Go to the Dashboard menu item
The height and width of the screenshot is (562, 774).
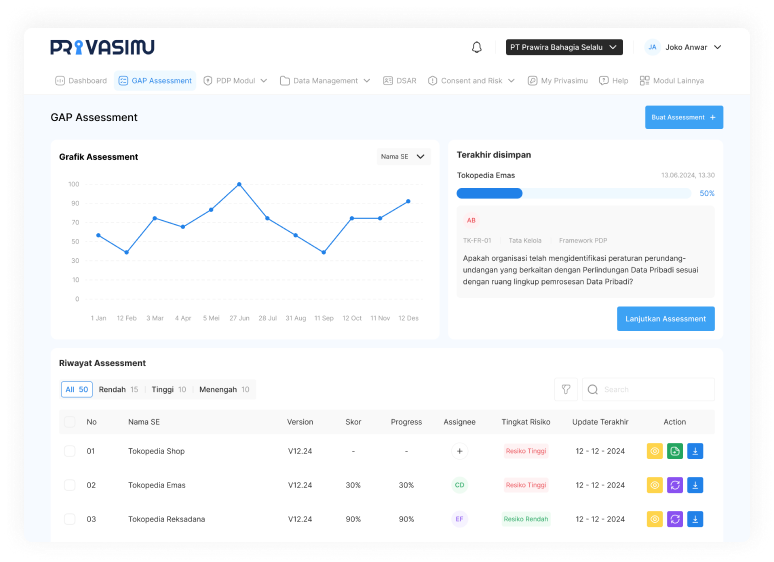81,80
